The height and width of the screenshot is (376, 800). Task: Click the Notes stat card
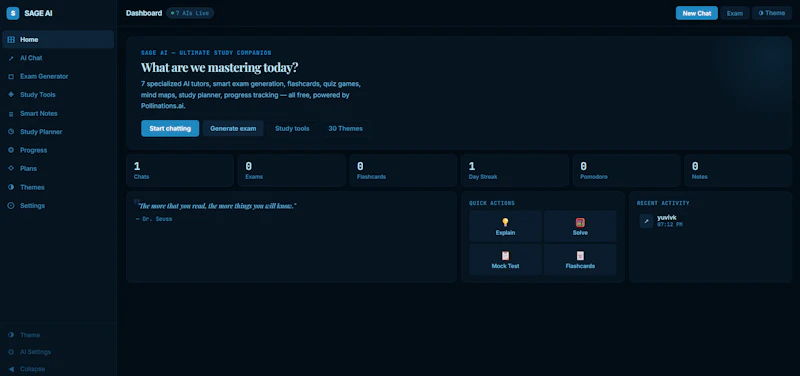[x=738, y=170]
